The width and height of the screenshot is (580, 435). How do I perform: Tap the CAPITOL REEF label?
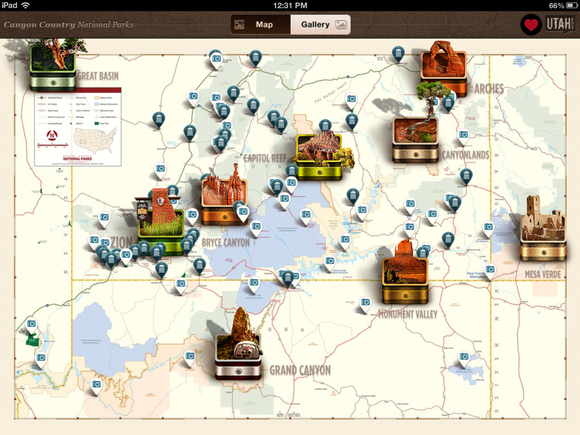click(265, 158)
